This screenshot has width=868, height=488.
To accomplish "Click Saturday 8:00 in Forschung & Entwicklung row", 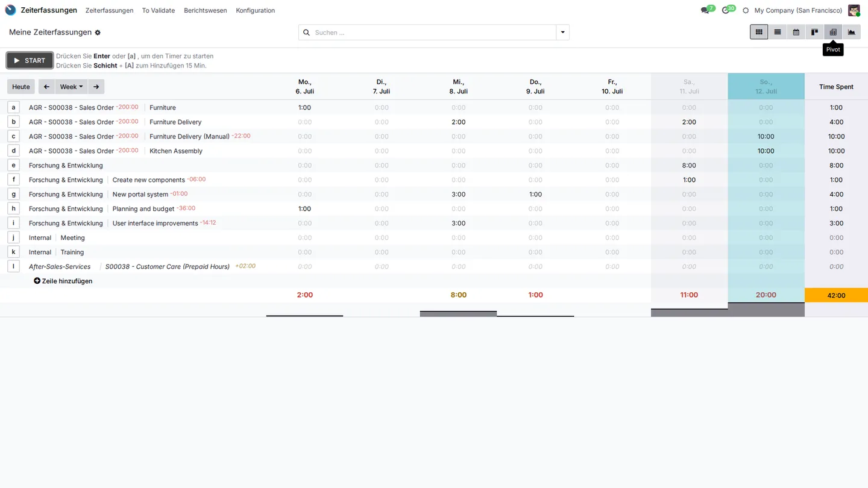I will [689, 166].
